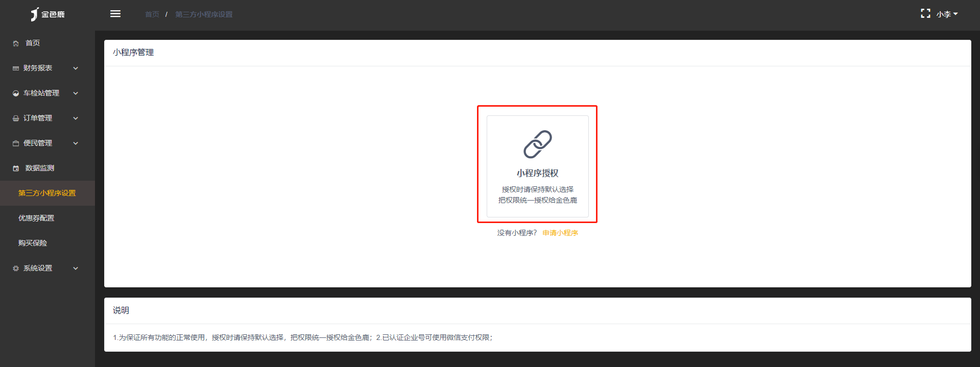The height and width of the screenshot is (367, 980).
Task: Click the 系统设置 gear icon
Action: pos(16,268)
